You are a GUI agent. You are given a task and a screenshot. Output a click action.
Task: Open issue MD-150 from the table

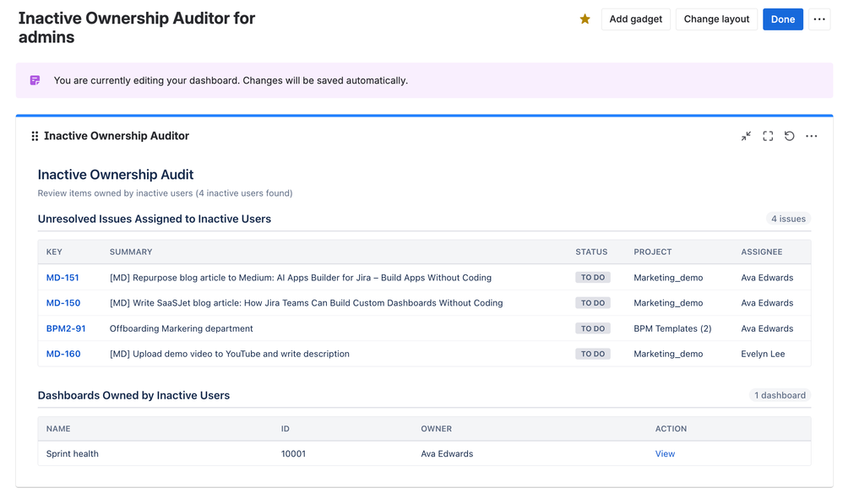click(x=63, y=303)
